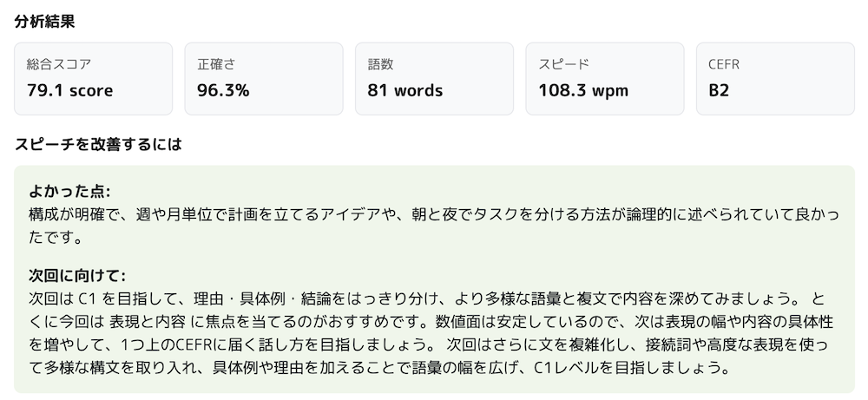Click the 108.3 wpm value
Viewport: 868px width, 400px height.
tap(583, 90)
